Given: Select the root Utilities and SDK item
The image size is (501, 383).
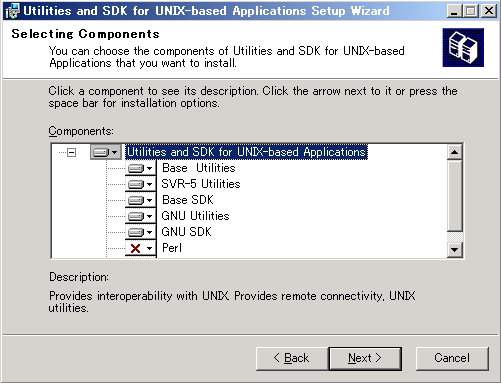Looking at the screenshot, I should pyautogui.click(x=246, y=152).
